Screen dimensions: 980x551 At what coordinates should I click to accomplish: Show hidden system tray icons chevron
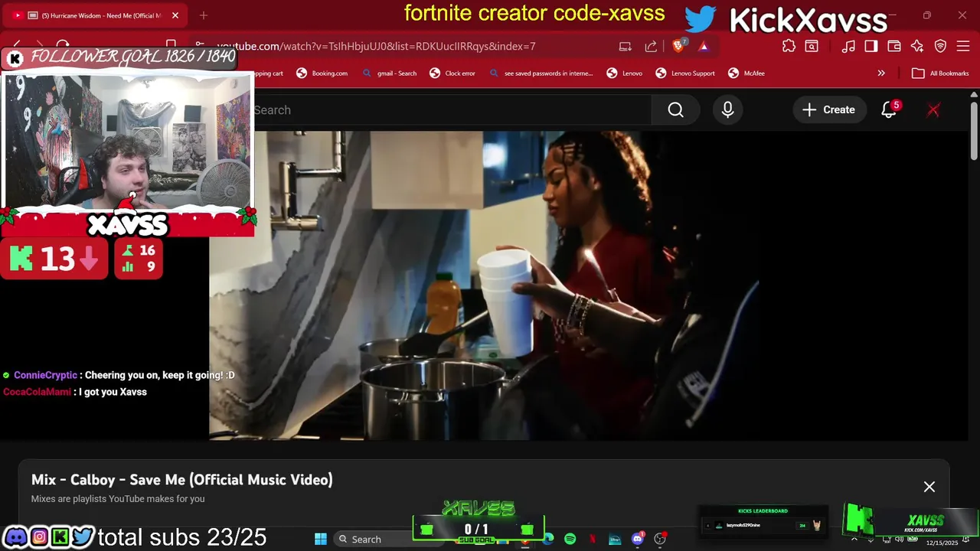854,539
